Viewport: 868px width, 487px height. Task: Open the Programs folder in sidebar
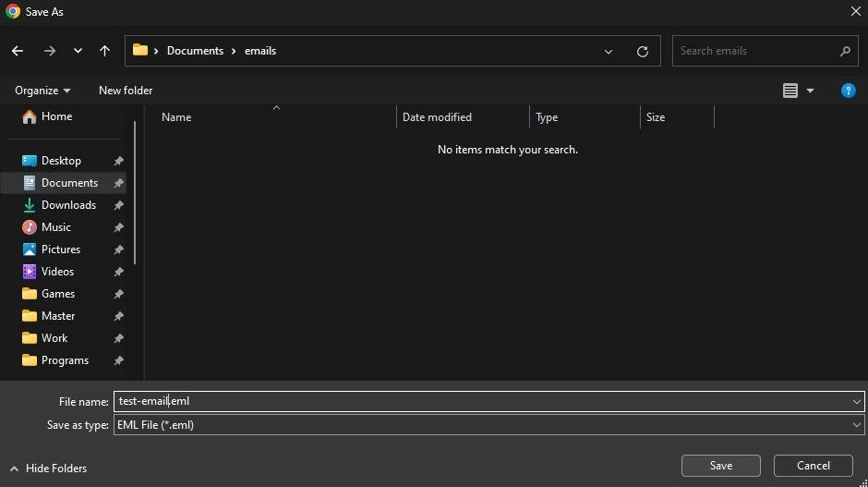[64, 360]
